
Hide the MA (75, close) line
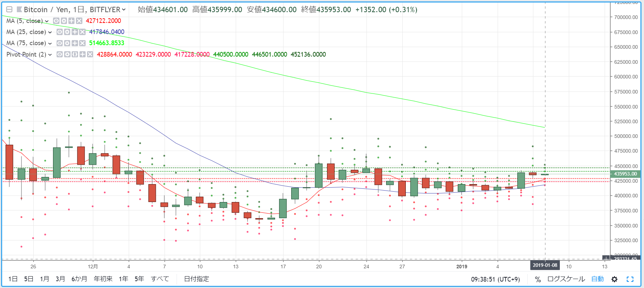pyautogui.click(x=60, y=43)
